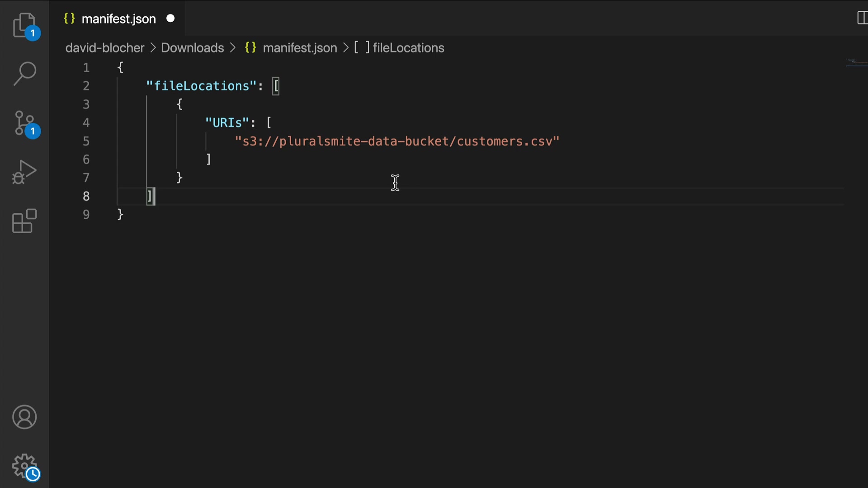Click line number 2 in gutter

click(x=86, y=86)
